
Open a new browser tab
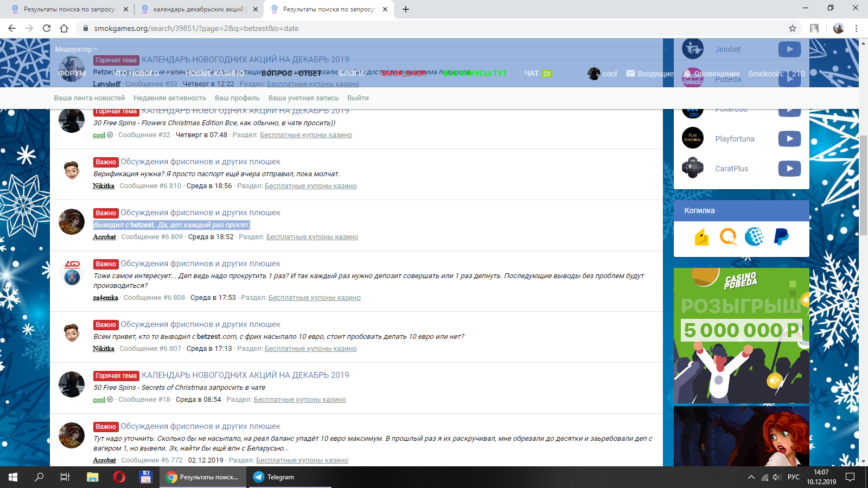click(406, 9)
